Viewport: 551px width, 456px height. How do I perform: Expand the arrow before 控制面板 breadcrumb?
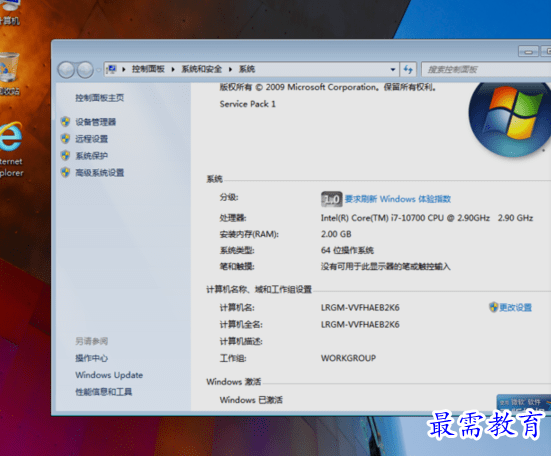pyautogui.click(x=124, y=70)
